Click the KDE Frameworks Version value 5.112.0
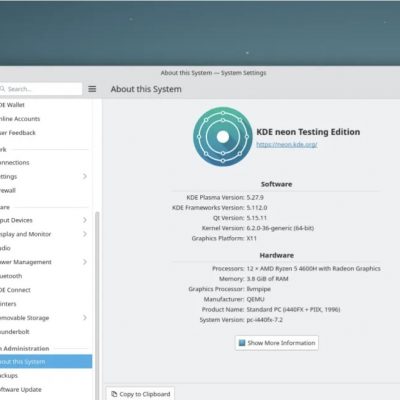 [257, 208]
